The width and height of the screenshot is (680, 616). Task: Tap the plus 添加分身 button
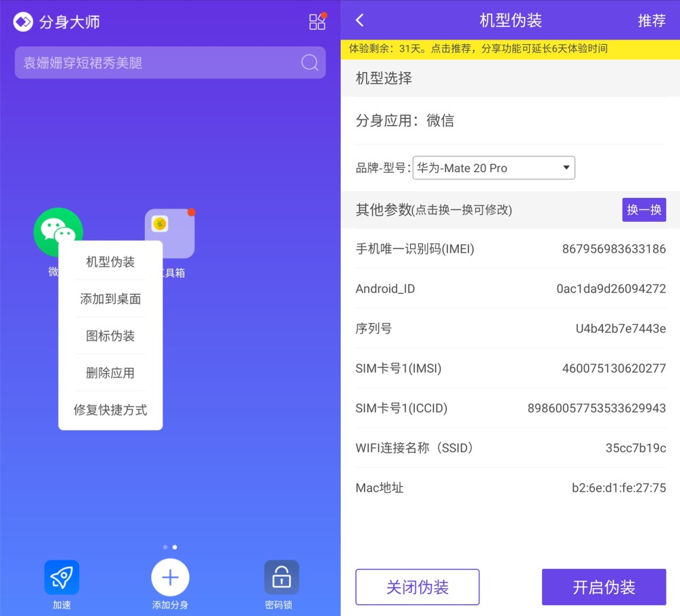[x=170, y=577]
